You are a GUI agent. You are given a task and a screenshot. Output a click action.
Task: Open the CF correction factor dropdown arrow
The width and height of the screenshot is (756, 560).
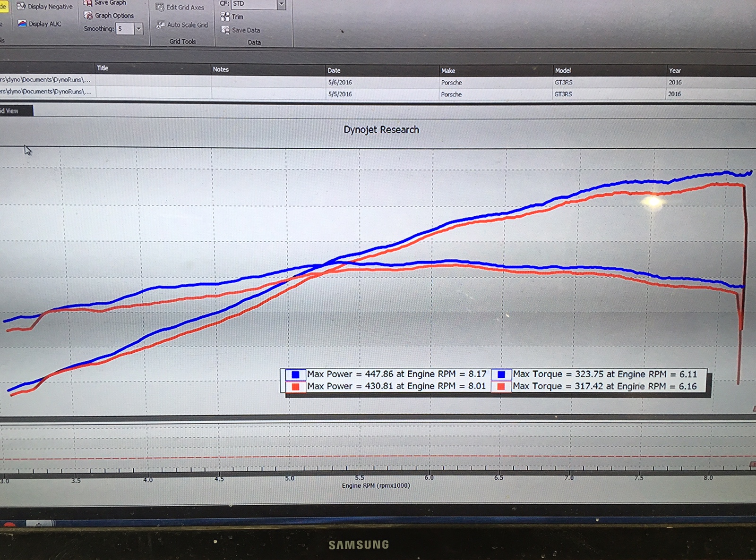coord(281,4)
